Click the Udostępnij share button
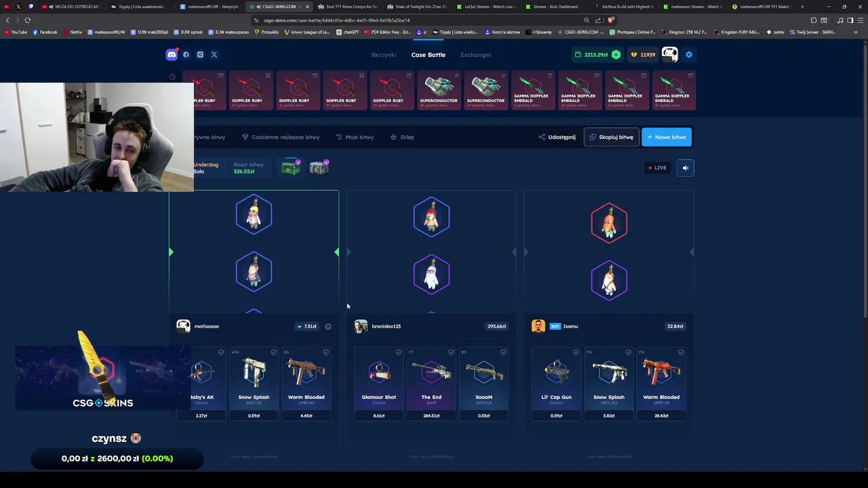Screen dimensions: 868x488 557,137
